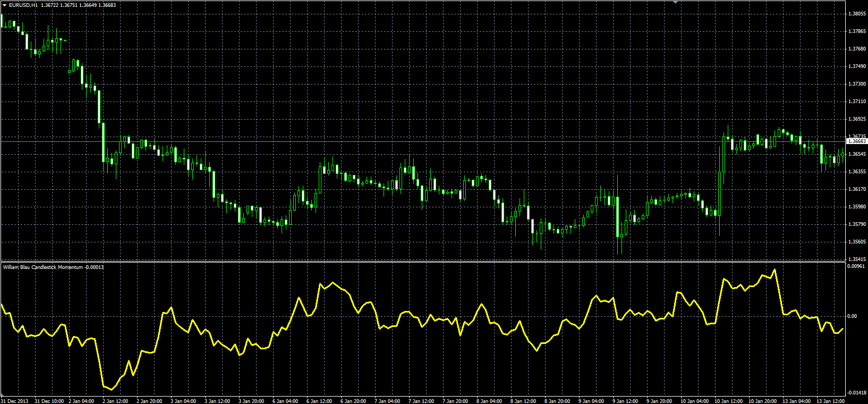Select the William Blau Candlestick Momentum label
Viewport: 868px width, 404px height.
coord(42,267)
